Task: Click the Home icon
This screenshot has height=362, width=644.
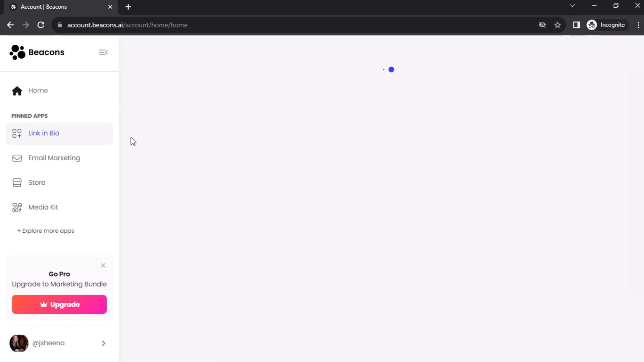Action: (17, 90)
